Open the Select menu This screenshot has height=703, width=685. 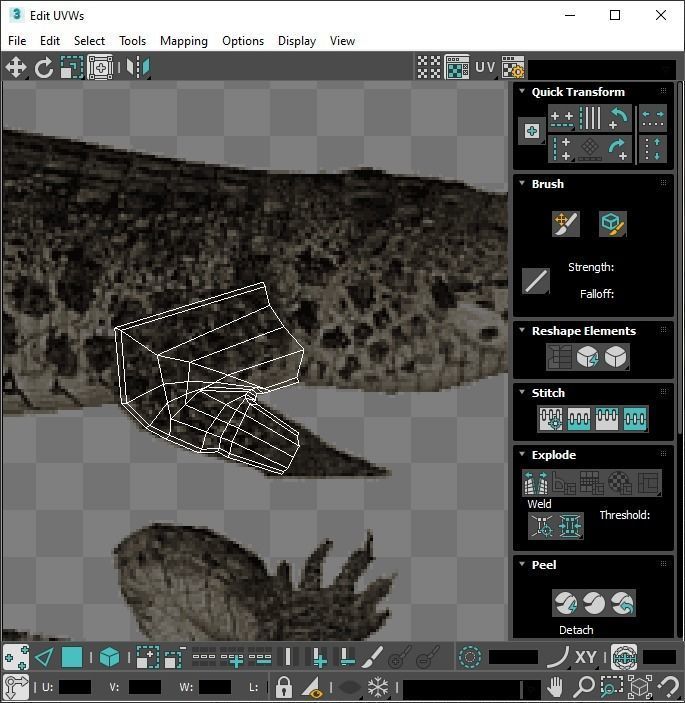[89, 41]
